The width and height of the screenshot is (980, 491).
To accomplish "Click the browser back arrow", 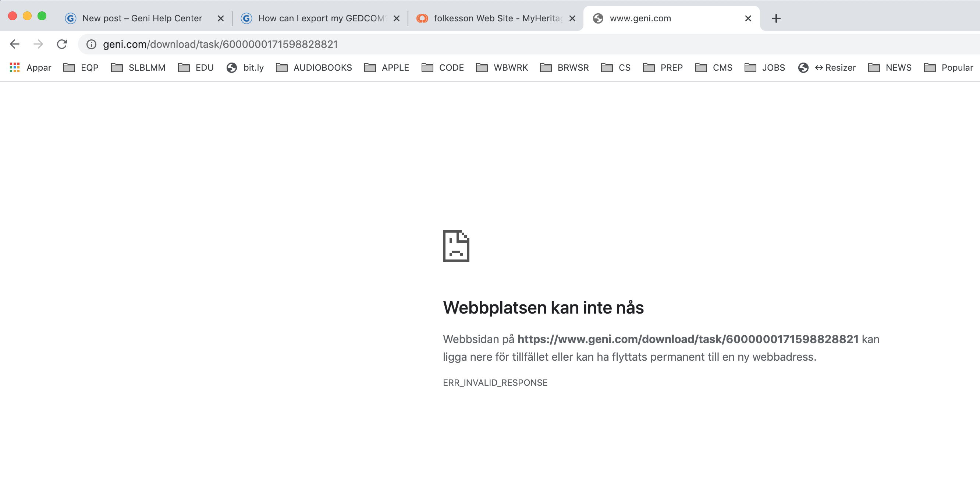I will tap(14, 44).
